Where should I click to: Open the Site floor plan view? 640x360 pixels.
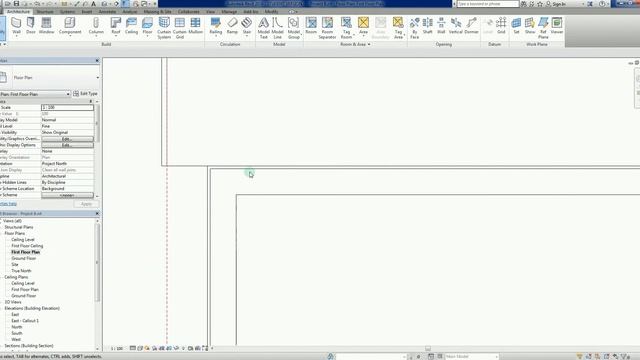click(15, 264)
